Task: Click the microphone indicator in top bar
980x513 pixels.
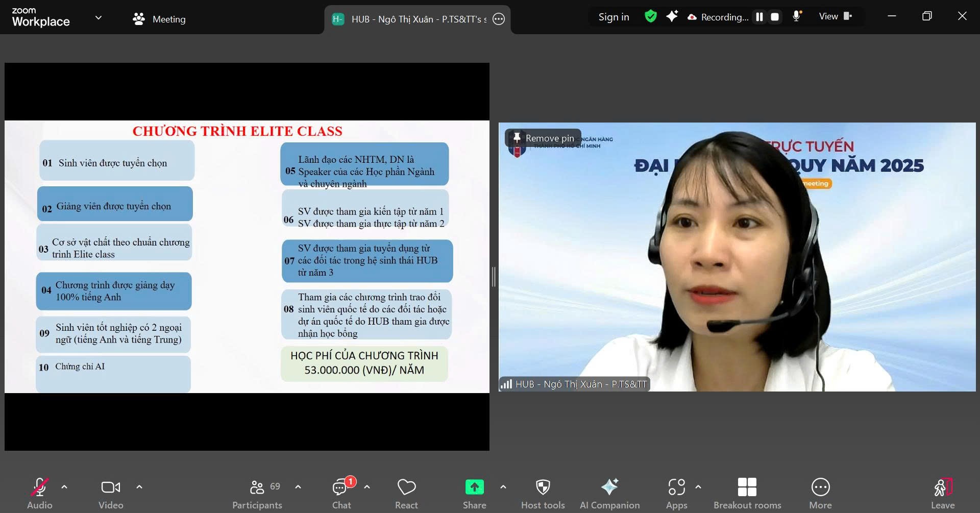Action: click(x=796, y=16)
